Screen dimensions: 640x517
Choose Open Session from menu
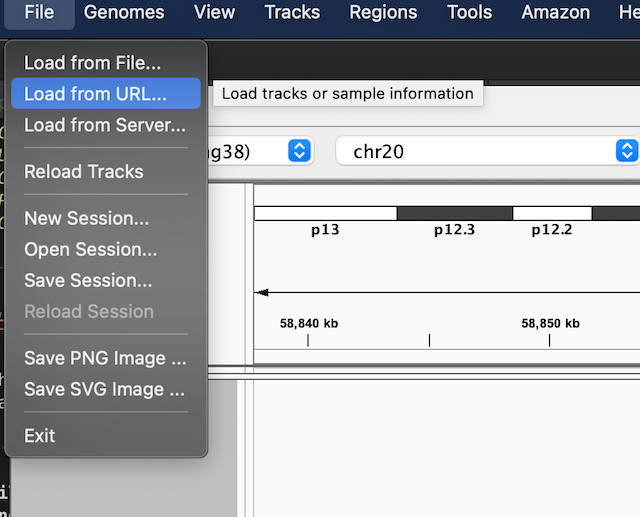pos(90,250)
